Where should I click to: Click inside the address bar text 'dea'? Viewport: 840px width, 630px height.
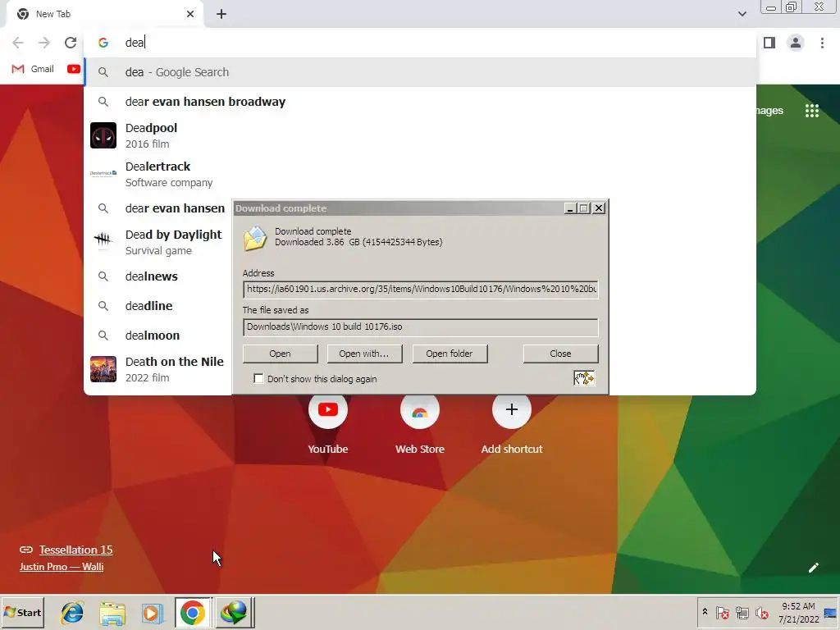click(x=135, y=43)
